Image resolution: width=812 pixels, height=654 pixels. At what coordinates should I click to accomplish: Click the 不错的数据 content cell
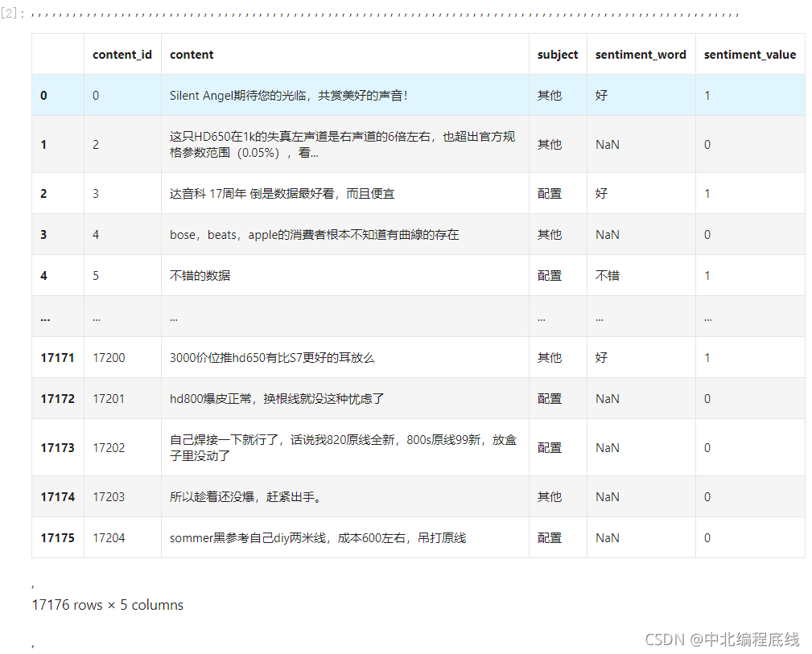(345, 275)
